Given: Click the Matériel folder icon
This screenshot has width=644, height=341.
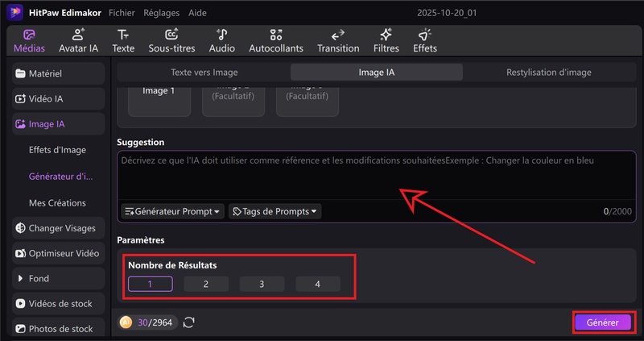Looking at the screenshot, I should (x=20, y=73).
